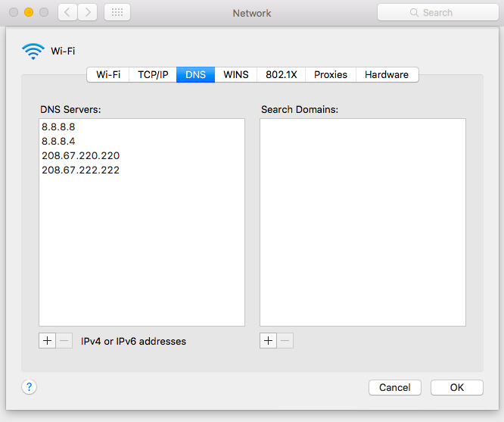Click the forward navigation arrow
The image size is (504, 422).
tap(88, 13)
